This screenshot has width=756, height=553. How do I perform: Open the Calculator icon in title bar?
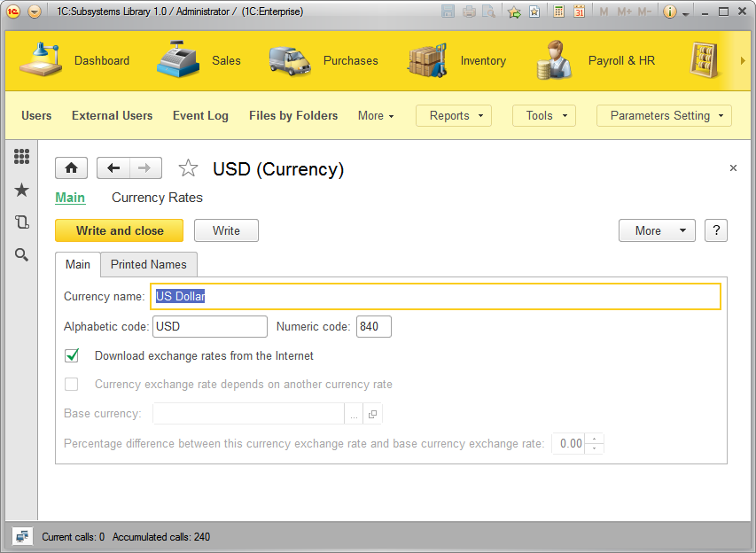tap(559, 12)
